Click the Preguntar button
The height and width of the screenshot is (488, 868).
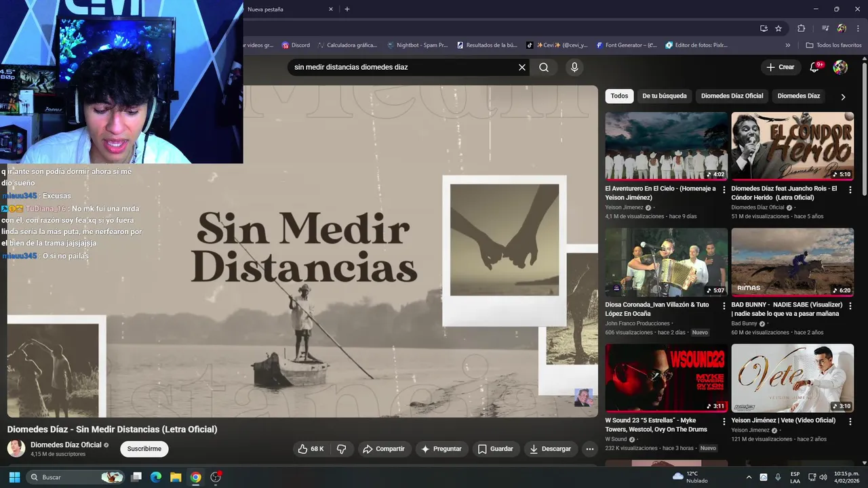[441, 449]
